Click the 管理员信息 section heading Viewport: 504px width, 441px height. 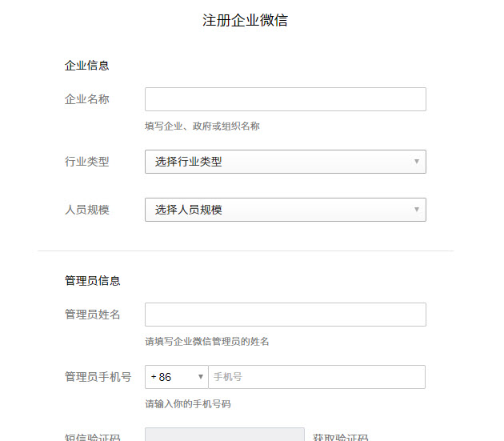[92, 281]
